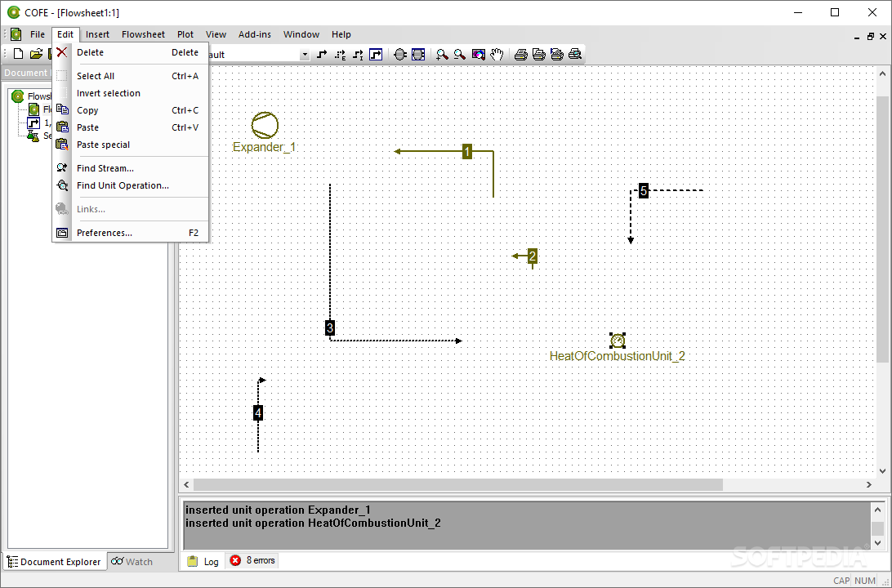892x588 pixels.
Task: Open the Add-ins menu
Action: [x=254, y=34]
